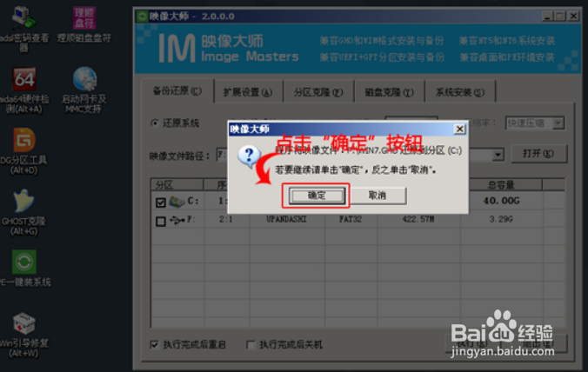Screen dimensions: 588x372
Task: Open the 理顺磁盘盘符 desktop icon
Action: click(84, 24)
